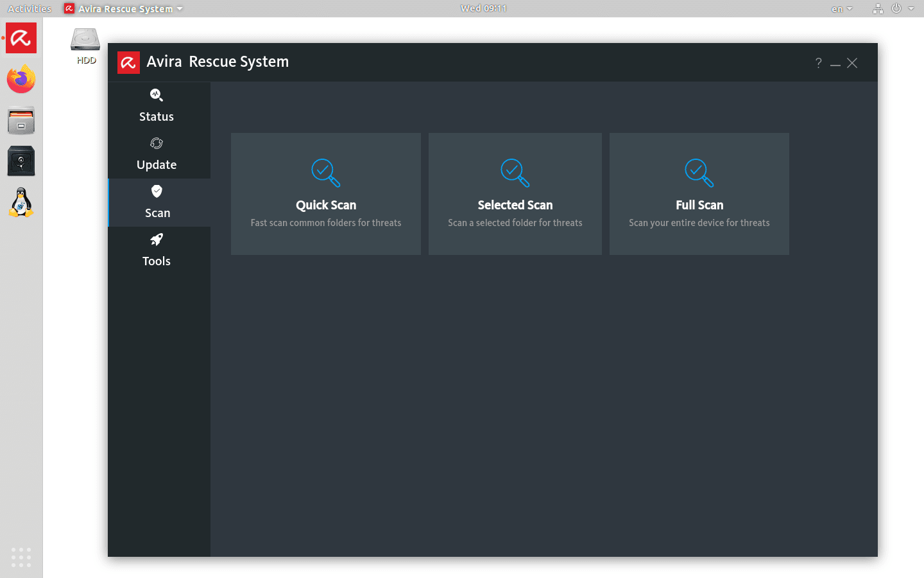Click the clock showing Wed 09:11
The image size is (924, 578).
[484, 8]
